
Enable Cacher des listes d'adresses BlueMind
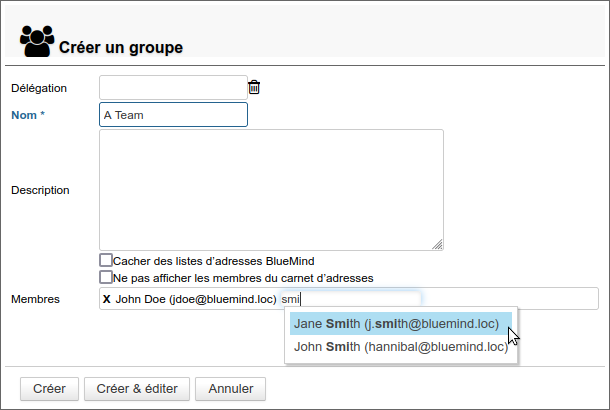(106, 260)
